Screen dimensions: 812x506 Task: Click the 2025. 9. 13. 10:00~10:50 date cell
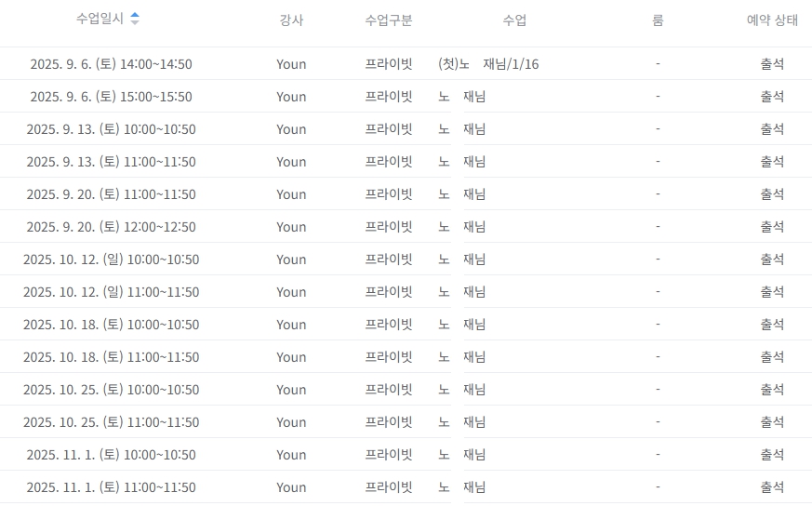click(111, 129)
